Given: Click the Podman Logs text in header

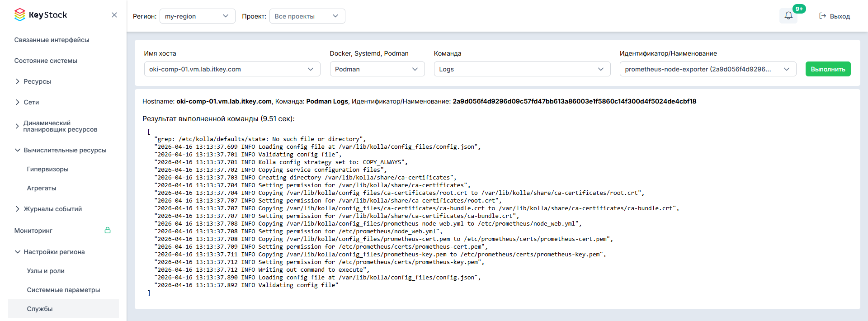Looking at the screenshot, I should [327, 101].
